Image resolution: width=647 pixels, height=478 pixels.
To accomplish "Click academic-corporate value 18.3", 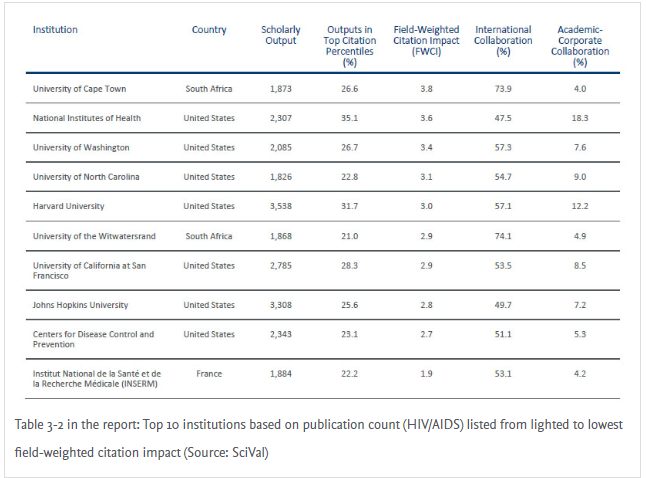I will [x=580, y=118].
